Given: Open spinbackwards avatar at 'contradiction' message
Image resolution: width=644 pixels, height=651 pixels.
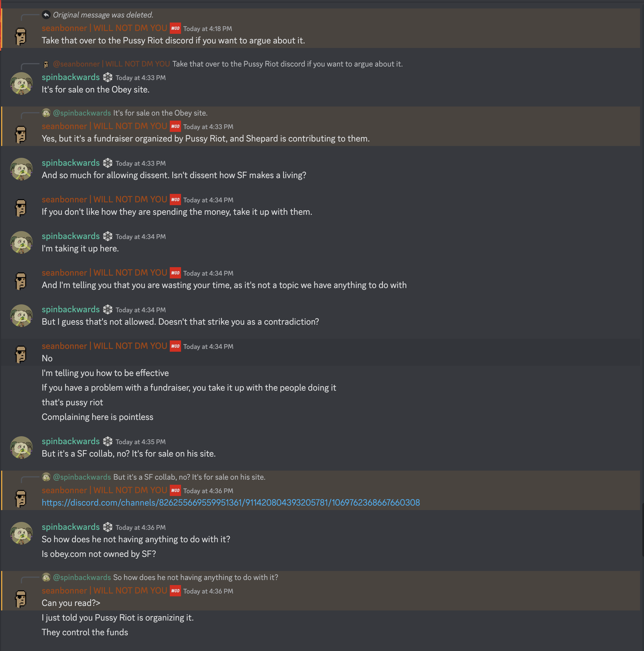Looking at the screenshot, I should tap(21, 315).
